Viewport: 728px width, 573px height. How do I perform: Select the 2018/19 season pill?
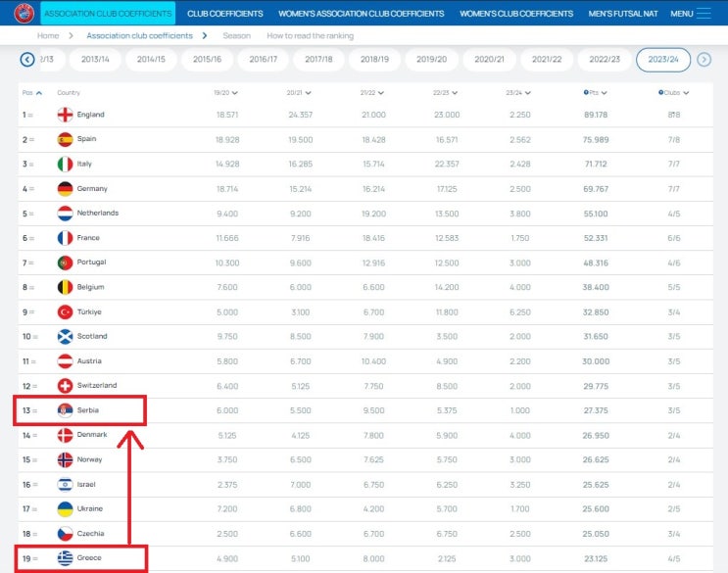pos(374,60)
